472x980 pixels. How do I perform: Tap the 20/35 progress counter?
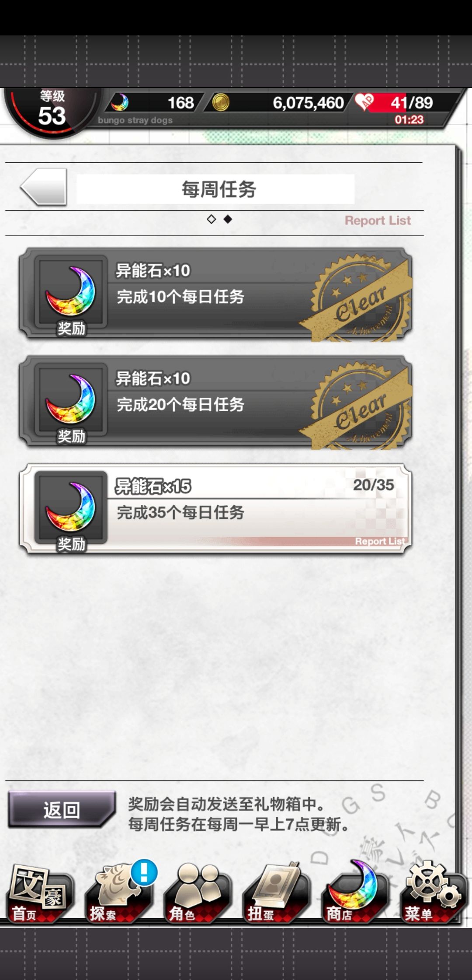(x=373, y=485)
